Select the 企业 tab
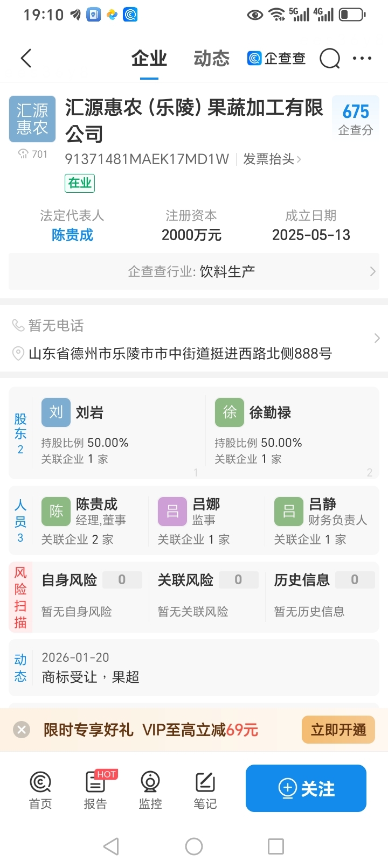388x868 pixels. click(x=149, y=58)
